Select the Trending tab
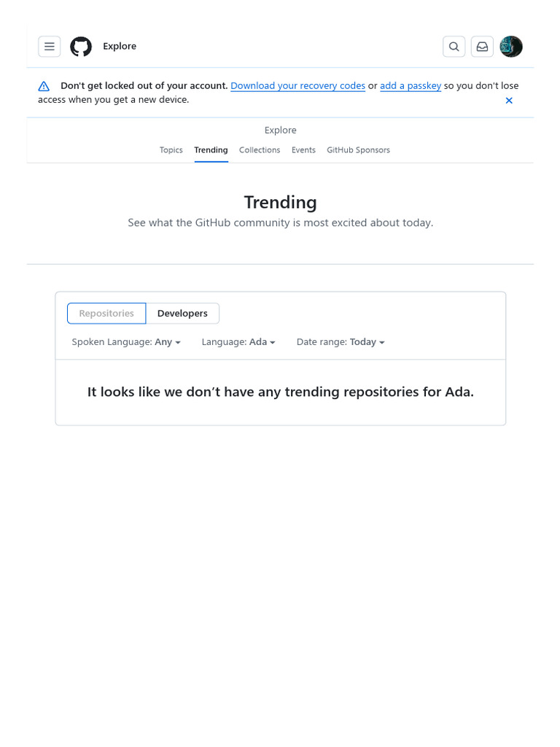Screen dimensions: 560x747 [211, 150]
